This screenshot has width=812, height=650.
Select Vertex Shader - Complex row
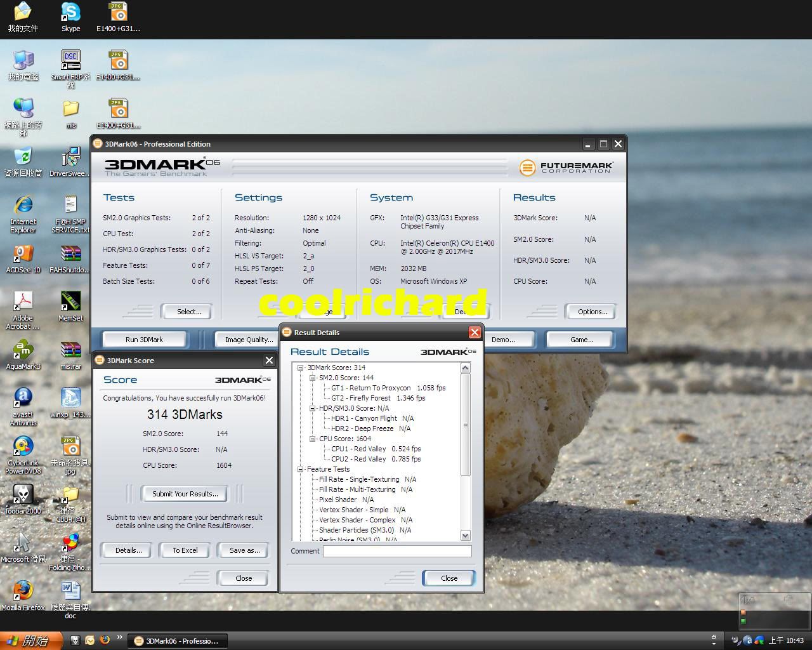tap(365, 520)
